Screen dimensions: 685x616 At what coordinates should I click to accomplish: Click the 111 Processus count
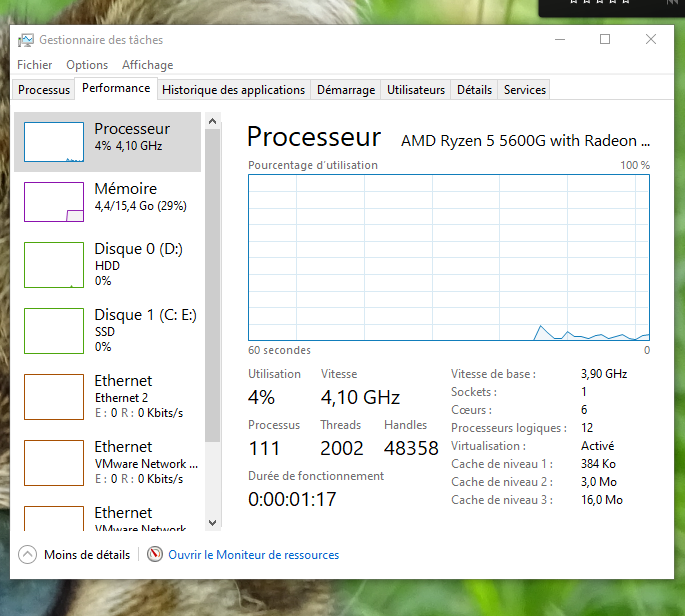(x=264, y=448)
